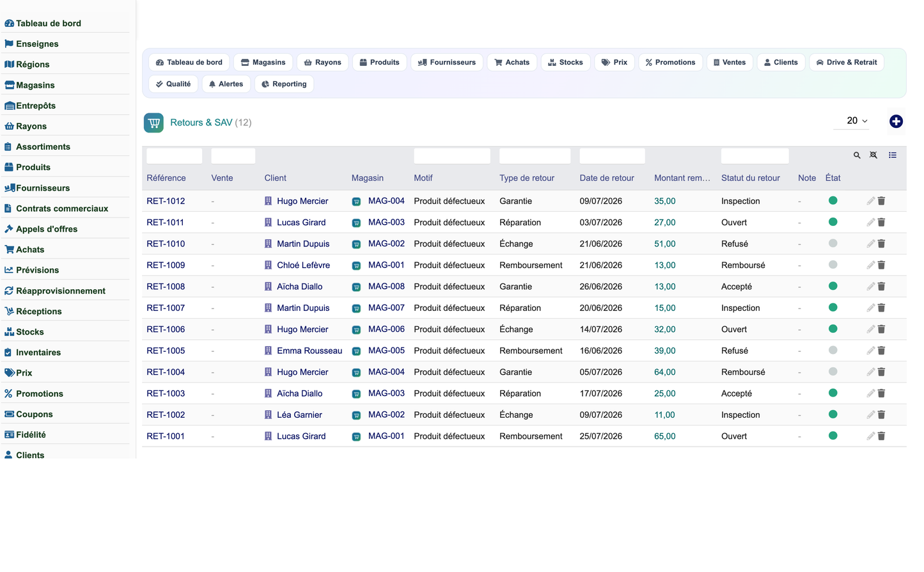This screenshot has width=924, height=572.
Task: Open store link MAG-008
Action: (x=386, y=287)
